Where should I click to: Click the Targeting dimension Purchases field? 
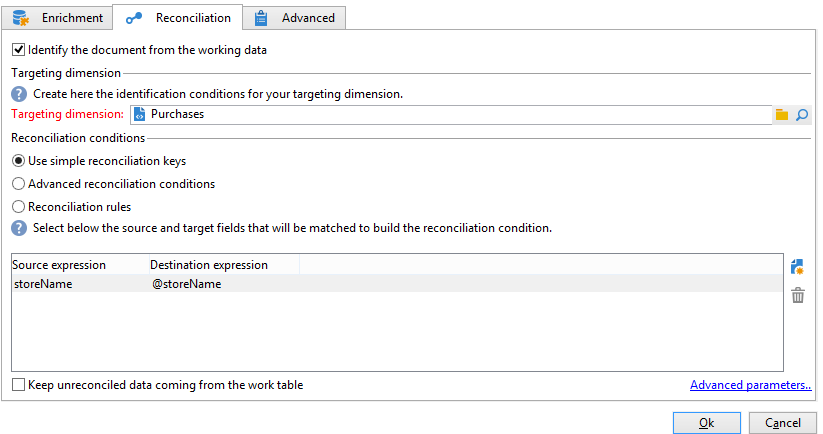450,115
